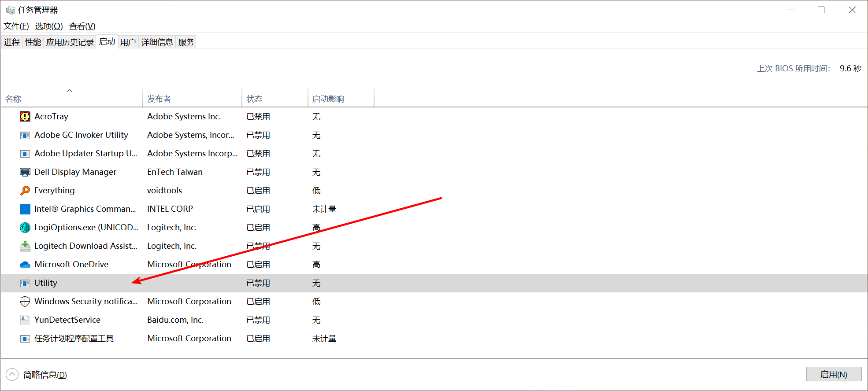The height and width of the screenshot is (391, 868).
Task: Click publisher cell Adobe Systems Inc.
Action: (184, 116)
